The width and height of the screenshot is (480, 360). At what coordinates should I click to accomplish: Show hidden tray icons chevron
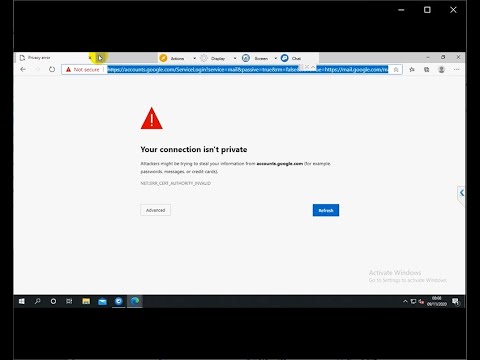point(405,301)
